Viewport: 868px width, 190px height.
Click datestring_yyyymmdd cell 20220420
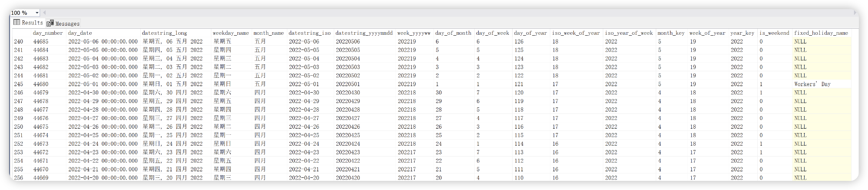click(365, 178)
